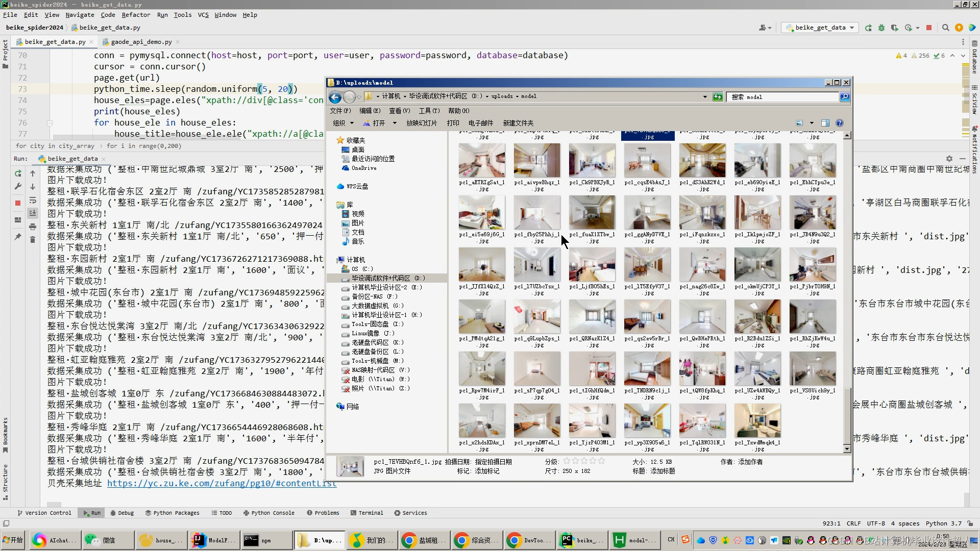Click the Search Everywhere magnifier icon
Screen dimensions: 980x551
point(945,28)
